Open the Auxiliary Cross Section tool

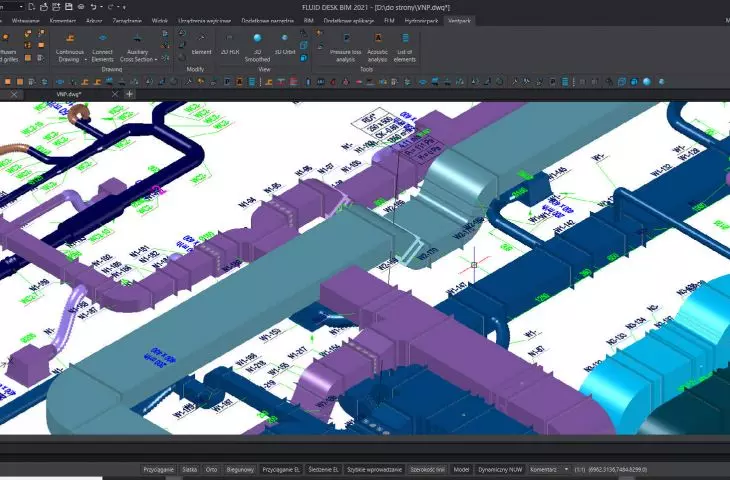[137, 47]
